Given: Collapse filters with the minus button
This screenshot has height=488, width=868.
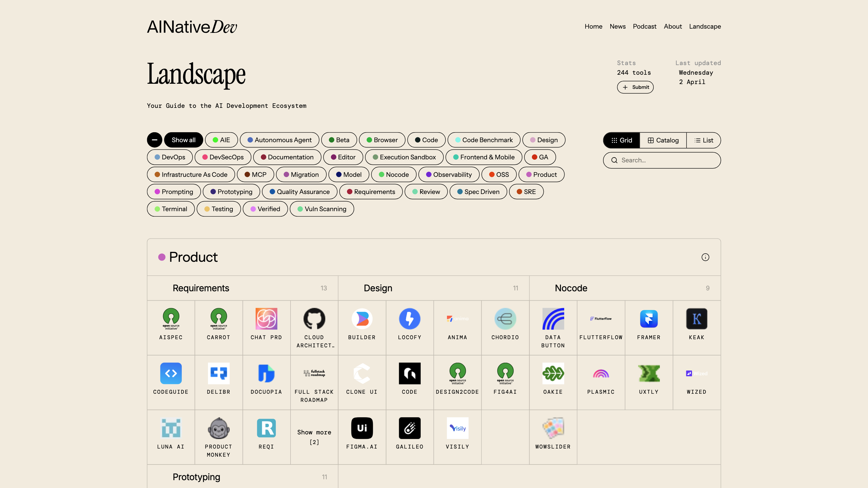Looking at the screenshot, I should pos(155,140).
